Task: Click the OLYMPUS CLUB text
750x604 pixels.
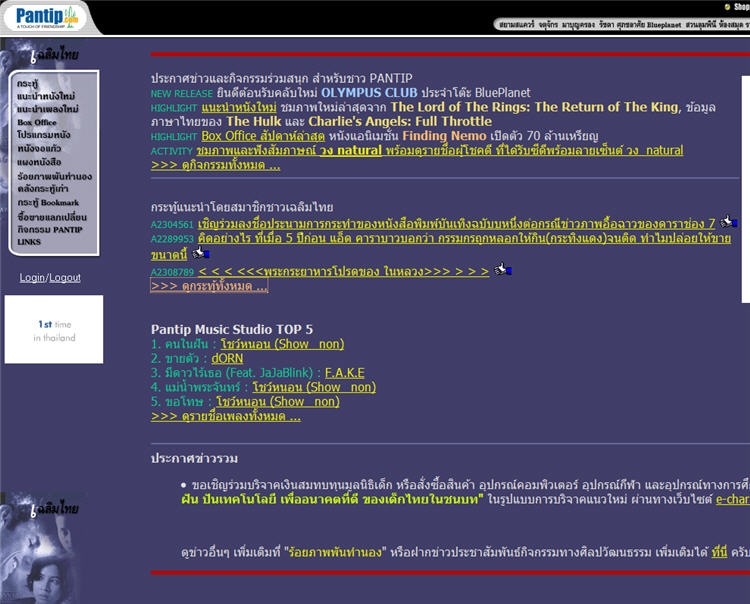Action: (x=369, y=92)
